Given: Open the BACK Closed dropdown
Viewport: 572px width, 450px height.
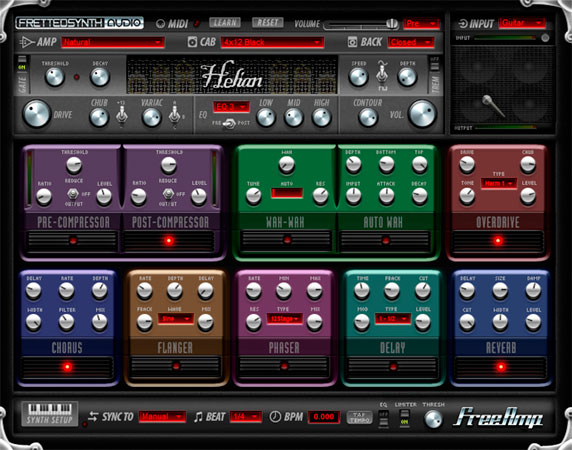Looking at the screenshot, I should [x=411, y=42].
